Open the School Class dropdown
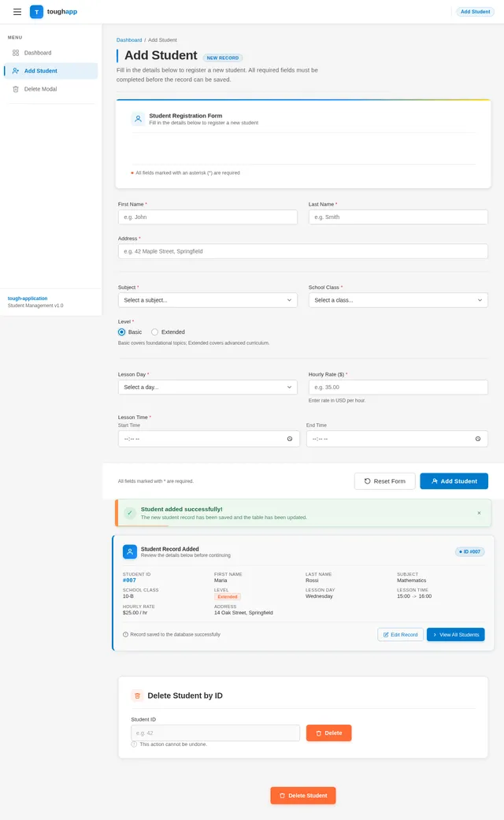The height and width of the screenshot is (820, 504). [398, 300]
